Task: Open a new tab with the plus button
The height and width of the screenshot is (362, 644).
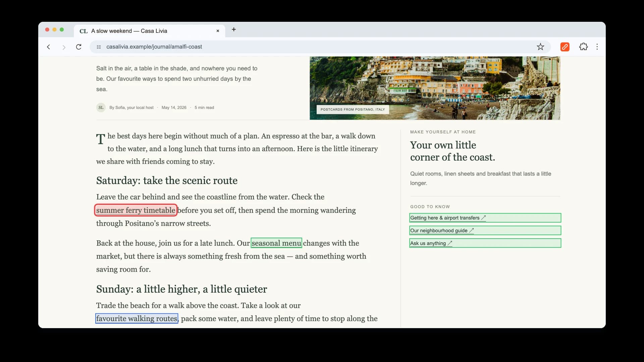Action: (234, 29)
